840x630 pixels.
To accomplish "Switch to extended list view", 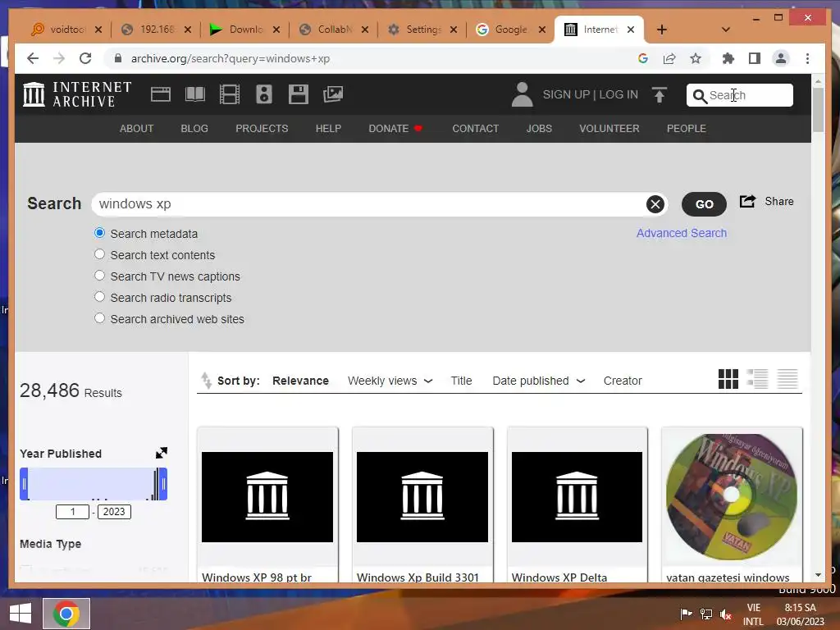I will pos(757,379).
